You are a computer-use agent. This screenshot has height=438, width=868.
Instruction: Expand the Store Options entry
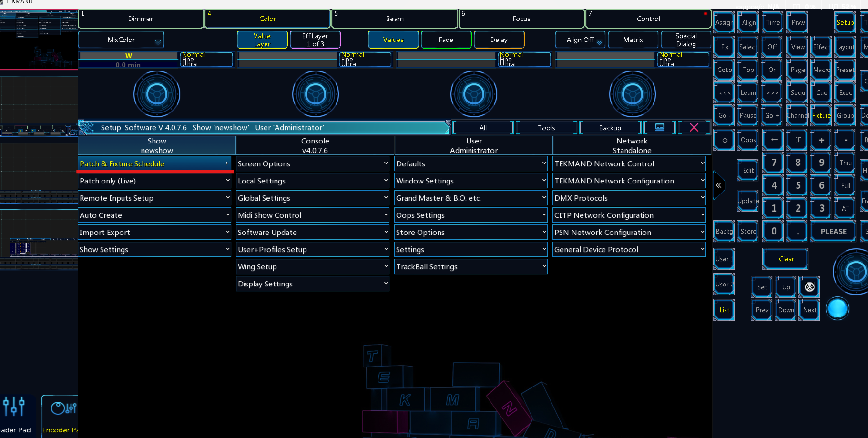(x=471, y=232)
